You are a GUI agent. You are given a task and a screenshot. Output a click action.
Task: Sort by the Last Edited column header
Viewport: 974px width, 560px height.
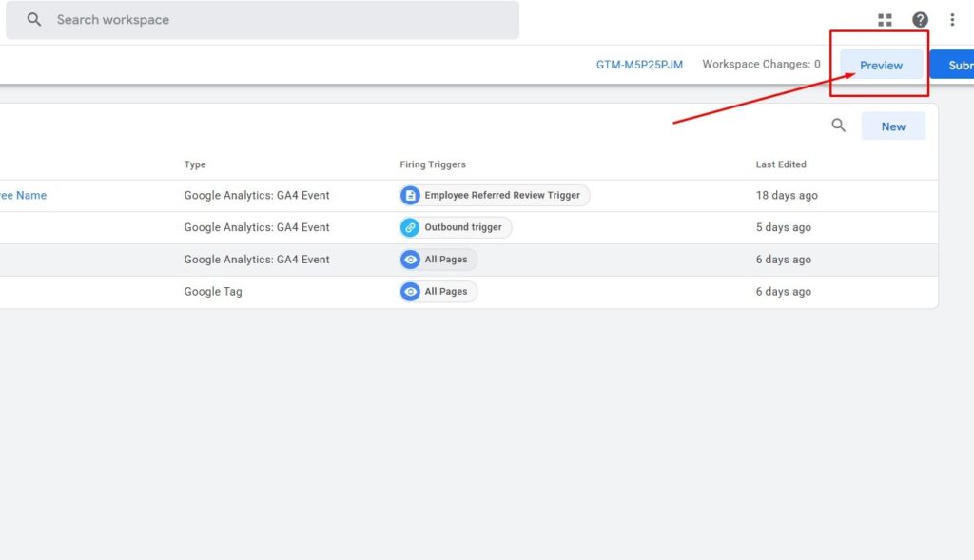click(781, 164)
